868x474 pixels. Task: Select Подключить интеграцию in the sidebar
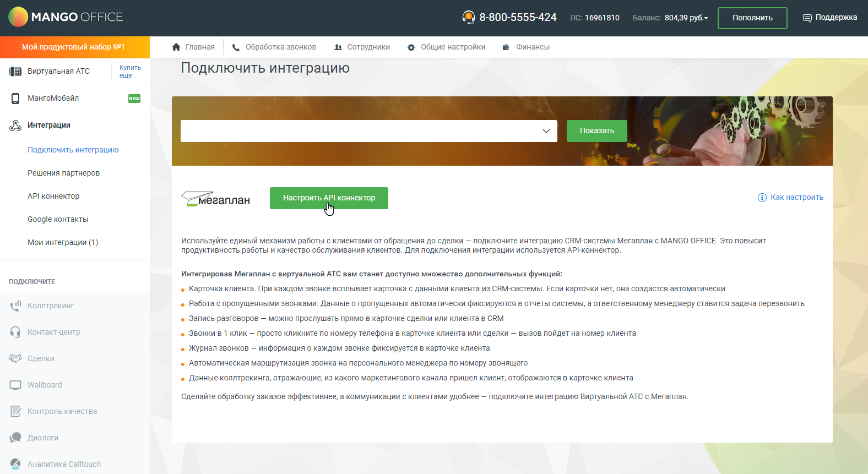click(x=73, y=150)
